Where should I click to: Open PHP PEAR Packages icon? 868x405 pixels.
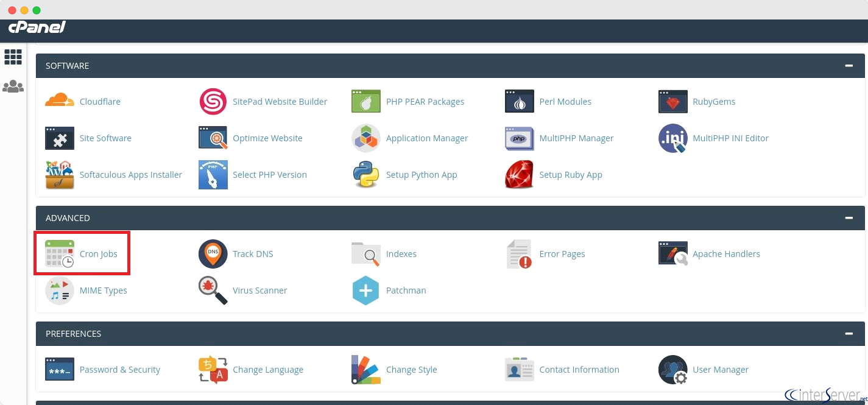366,101
